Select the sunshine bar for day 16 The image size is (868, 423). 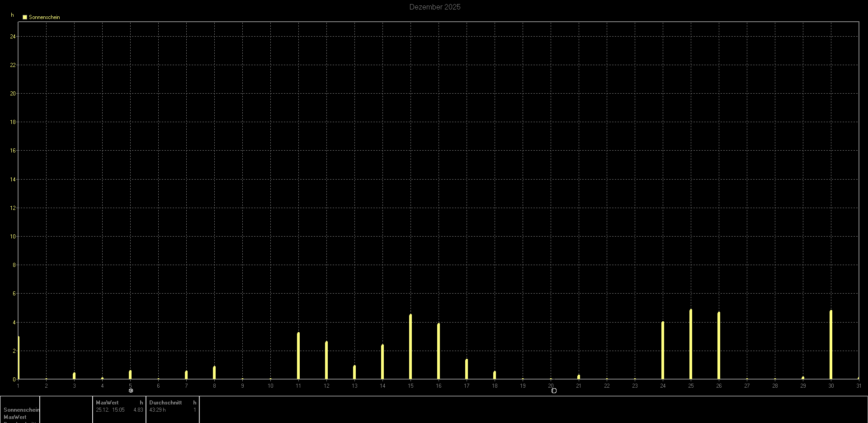(439, 351)
